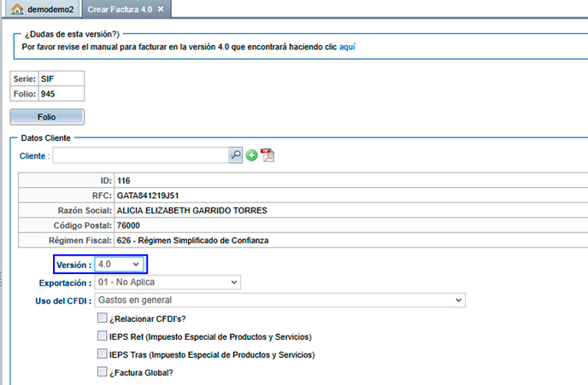Close the Crear Factura 4.0 tab

coord(161,9)
